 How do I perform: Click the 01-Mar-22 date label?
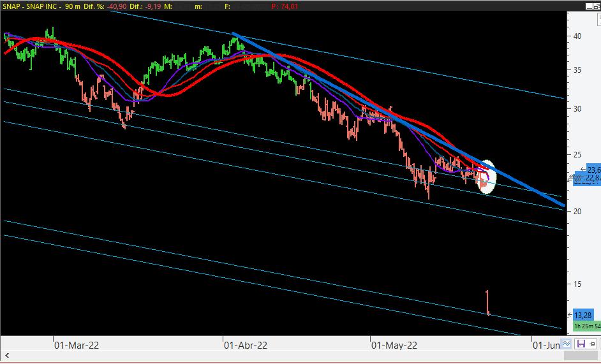[77, 346]
